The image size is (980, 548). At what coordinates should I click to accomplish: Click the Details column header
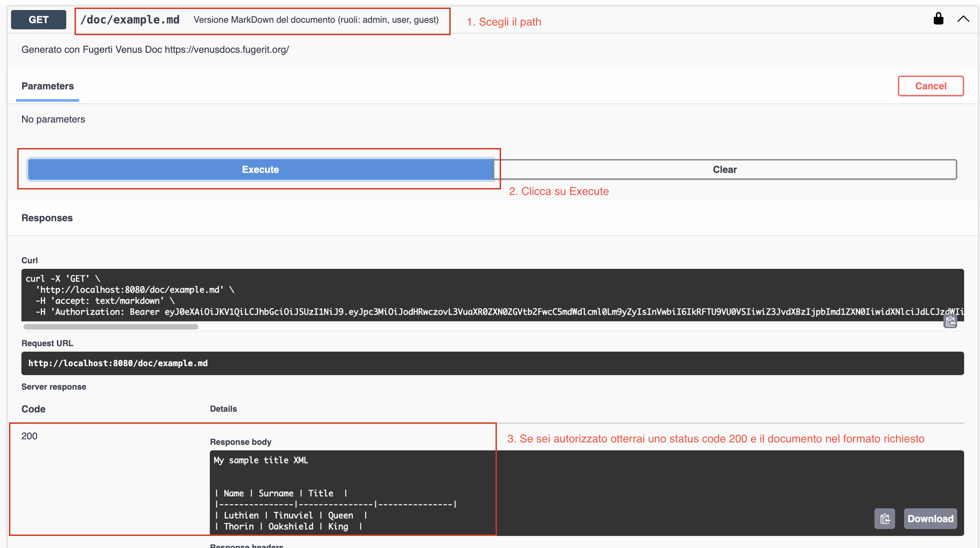[x=223, y=409]
